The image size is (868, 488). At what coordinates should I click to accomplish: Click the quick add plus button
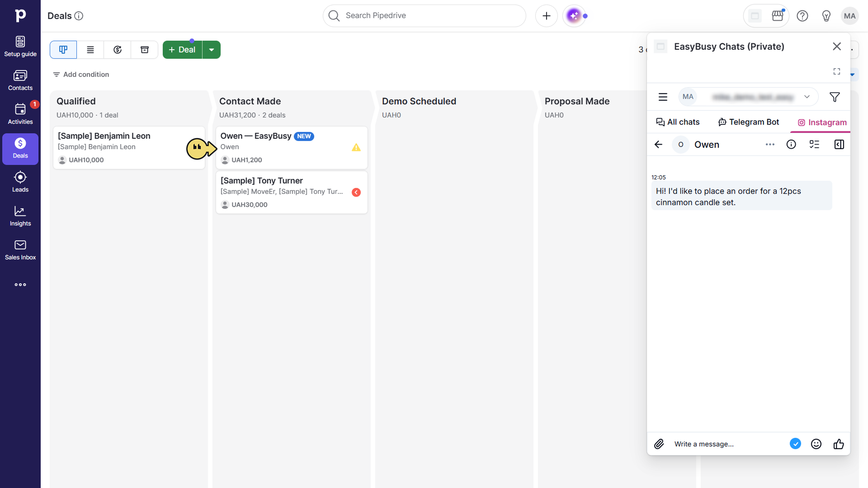547,16
